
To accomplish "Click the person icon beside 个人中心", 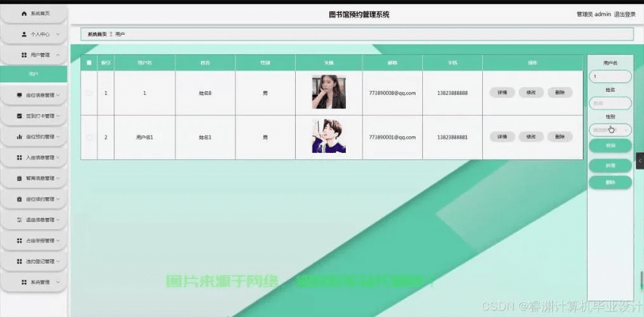I will pyautogui.click(x=24, y=35).
